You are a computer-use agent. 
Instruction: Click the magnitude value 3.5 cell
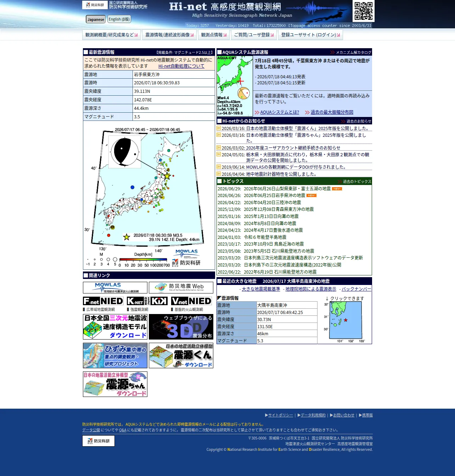pyautogui.click(x=174, y=117)
